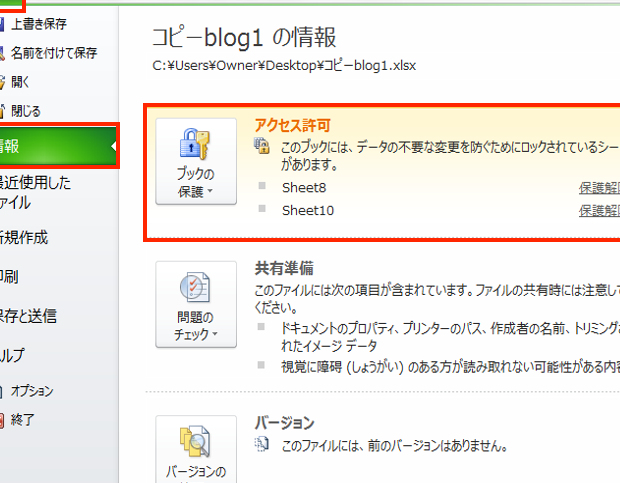Click the 開く (Open) folder icon
Viewport: 620px width, 483px height.
pyautogui.click(x=4, y=82)
